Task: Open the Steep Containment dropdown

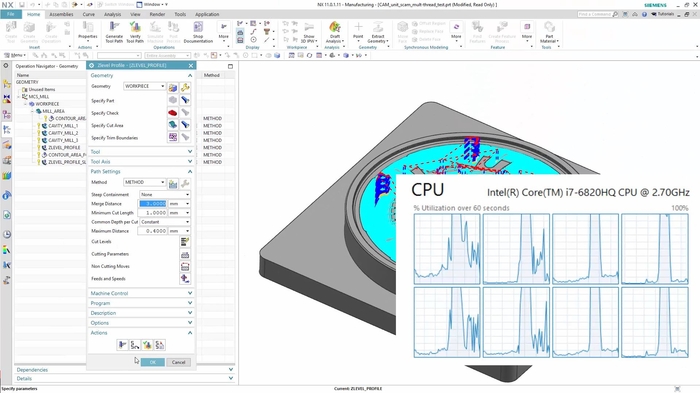Action: click(165, 195)
